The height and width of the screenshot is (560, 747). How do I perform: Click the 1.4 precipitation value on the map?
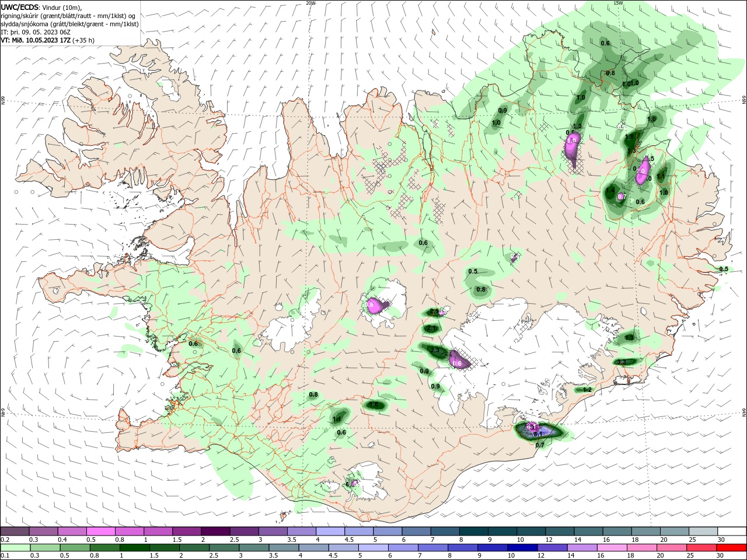(610, 190)
